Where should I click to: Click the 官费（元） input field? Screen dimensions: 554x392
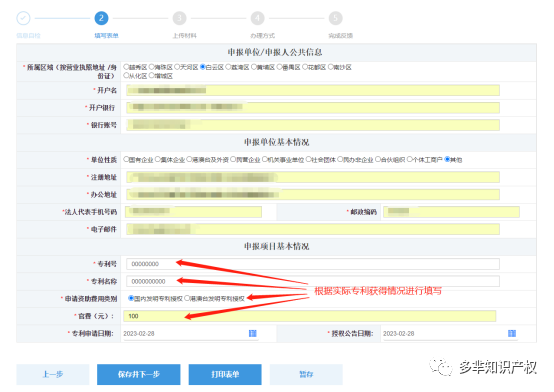[x=310, y=316]
